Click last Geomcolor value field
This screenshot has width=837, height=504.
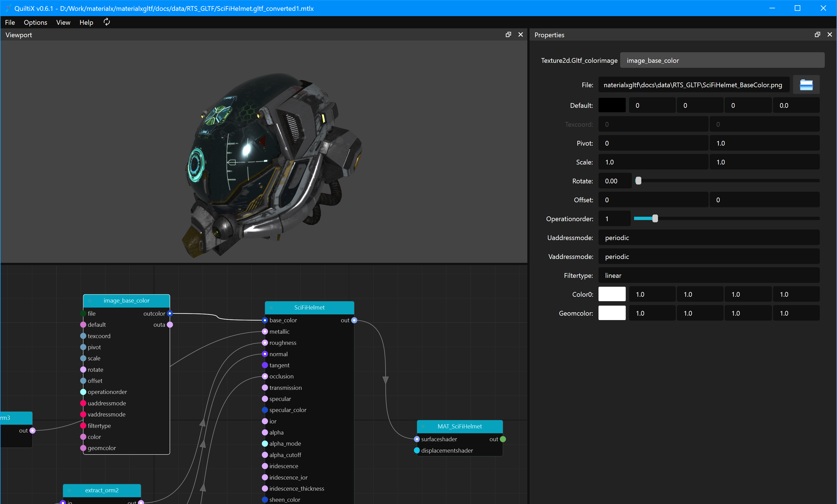coord(796,313)
